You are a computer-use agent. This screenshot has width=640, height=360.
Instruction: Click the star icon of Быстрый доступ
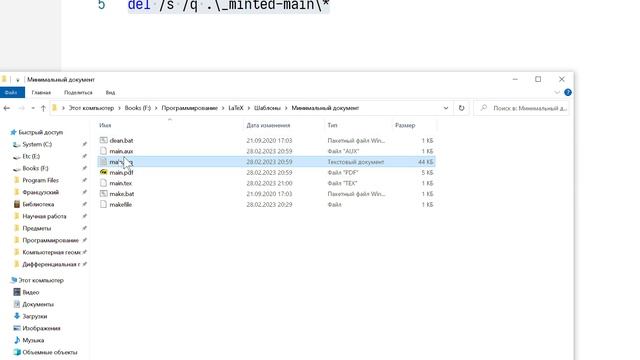[x=13, y=132]
